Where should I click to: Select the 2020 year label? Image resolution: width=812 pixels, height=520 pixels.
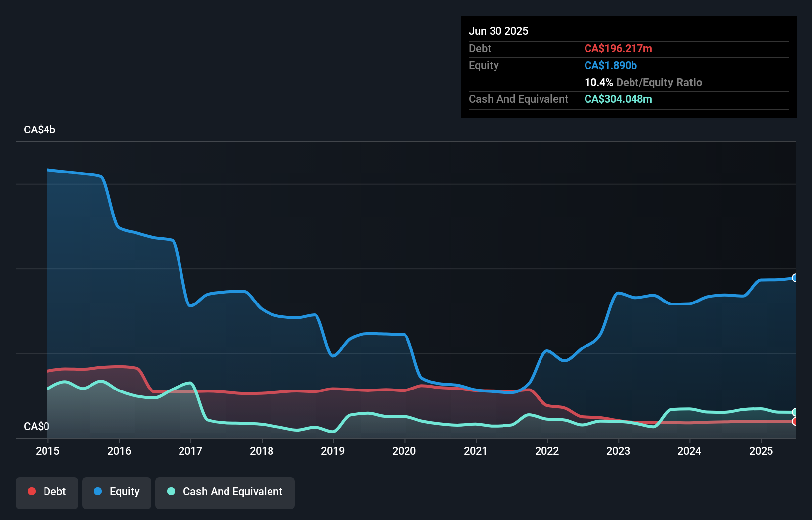[404, 451]
